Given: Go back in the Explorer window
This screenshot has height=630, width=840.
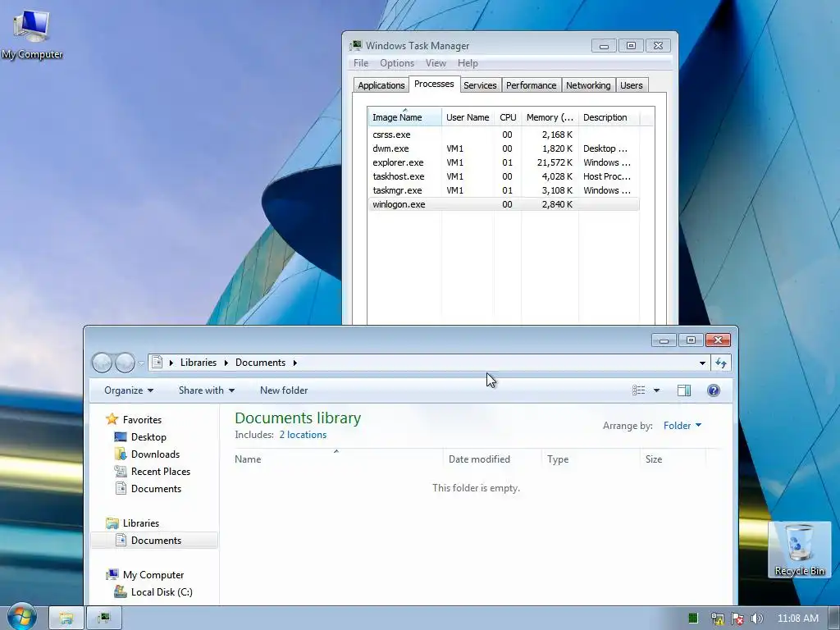Looking at the screenshot, I should [x=102, y=363].
